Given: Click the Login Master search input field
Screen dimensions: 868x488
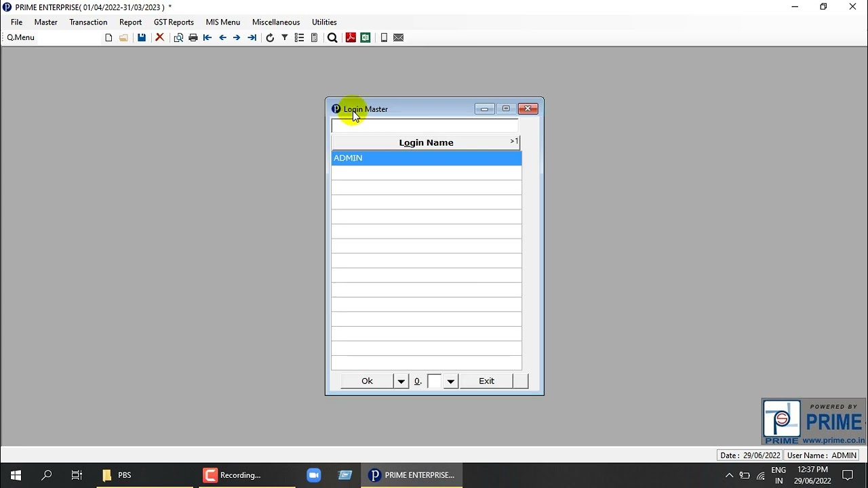Looking at the screenshot, I should pos(425,126).
